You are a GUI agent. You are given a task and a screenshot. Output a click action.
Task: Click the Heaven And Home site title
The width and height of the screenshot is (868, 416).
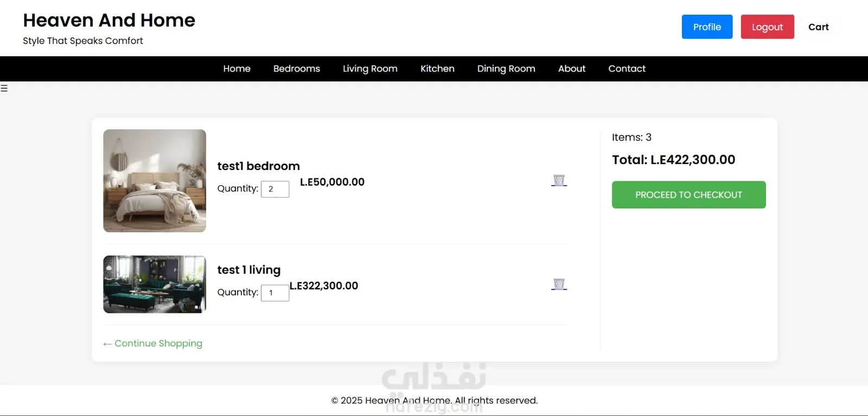[x=109, y=21]
